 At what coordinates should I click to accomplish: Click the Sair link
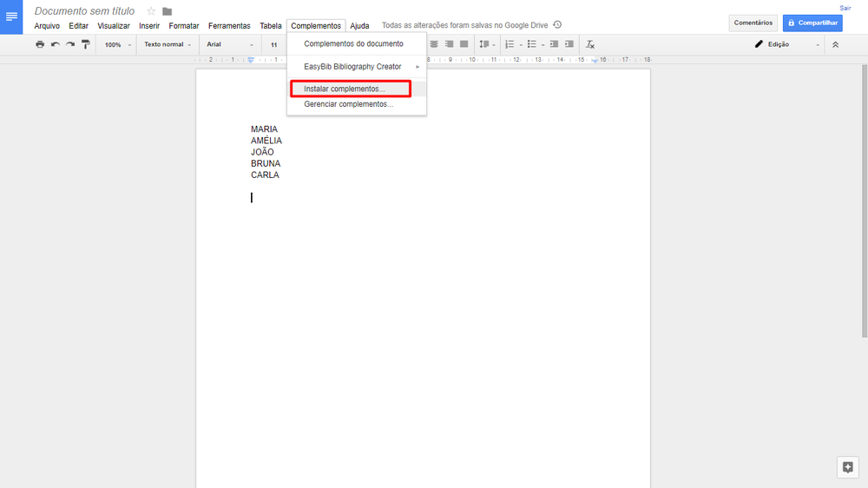coord(845,8)
